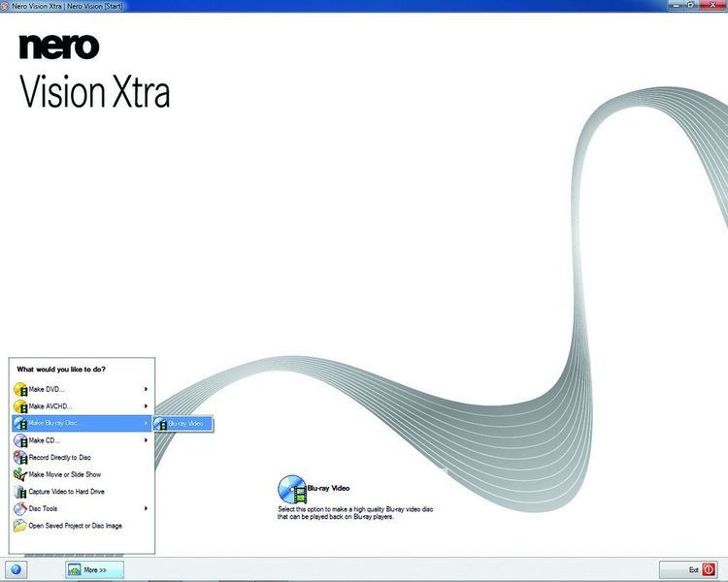Click the Disc Tools icon
The width and height of the screenshot is (728, 582).
coord(20,508)
